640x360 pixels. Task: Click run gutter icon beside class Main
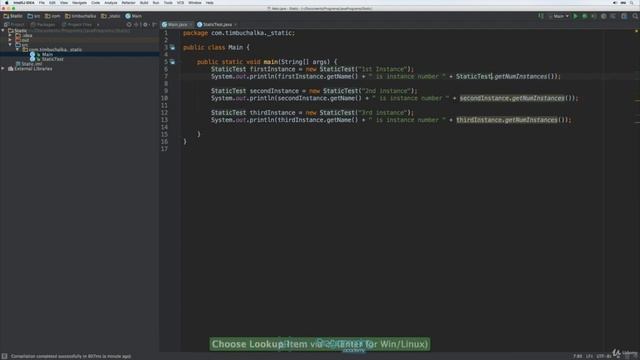click(172, 47)
